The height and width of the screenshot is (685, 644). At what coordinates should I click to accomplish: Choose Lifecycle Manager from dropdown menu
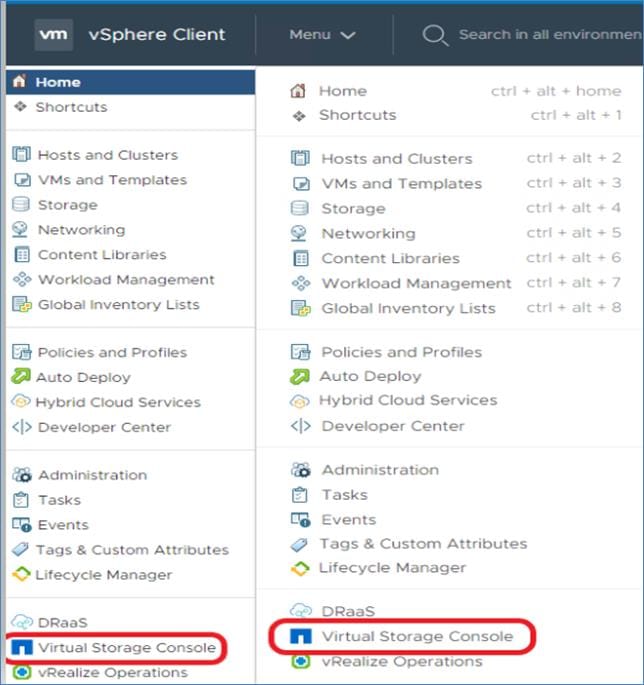point(392,567)
